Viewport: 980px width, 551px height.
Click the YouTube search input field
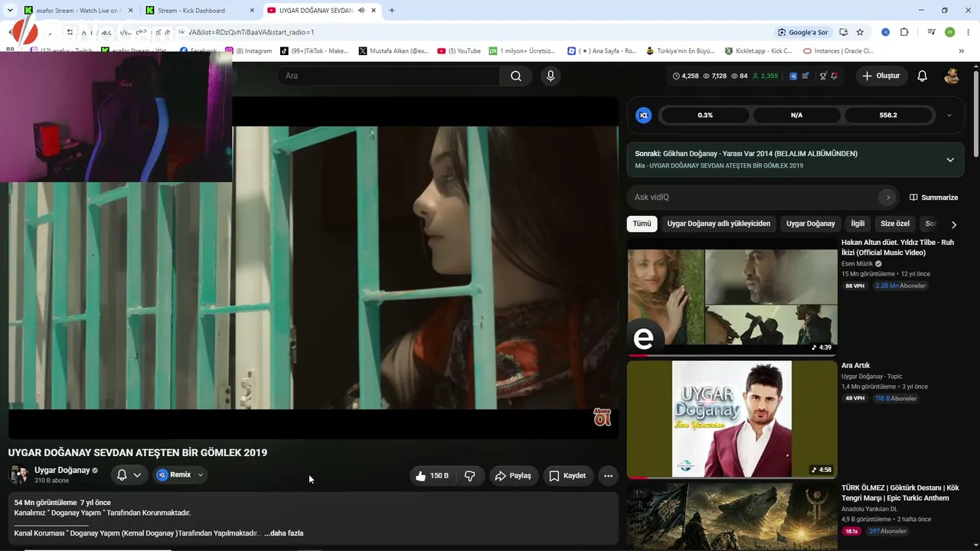pos(389,76)
